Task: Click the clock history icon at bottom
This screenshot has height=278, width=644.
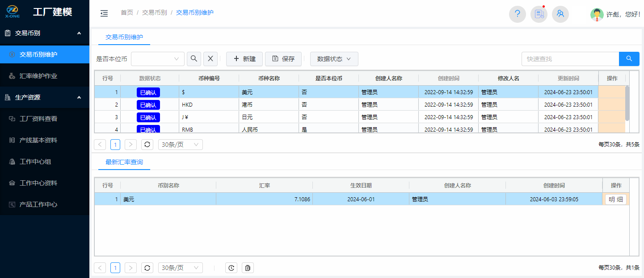Action: 231,268
